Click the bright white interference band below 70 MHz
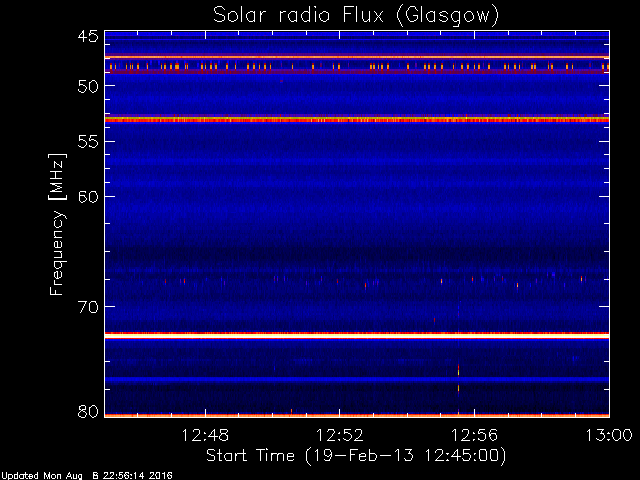The width and height of the screenshot is (640, 480). coord(357,336)
